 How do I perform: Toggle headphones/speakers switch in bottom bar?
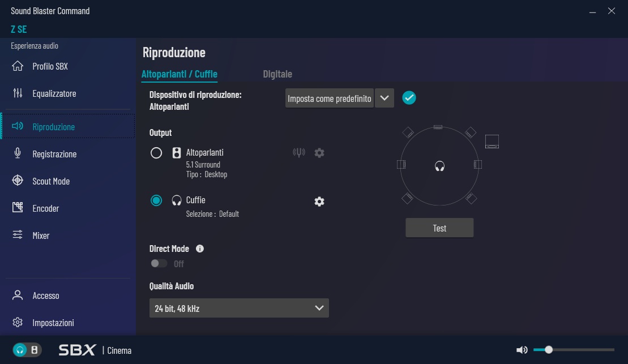click(27, 350)
